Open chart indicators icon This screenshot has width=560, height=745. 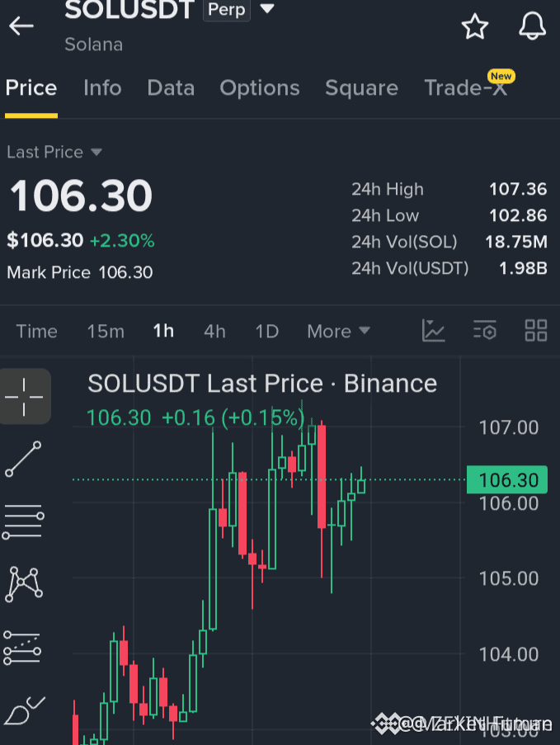[x=433, y=331]
